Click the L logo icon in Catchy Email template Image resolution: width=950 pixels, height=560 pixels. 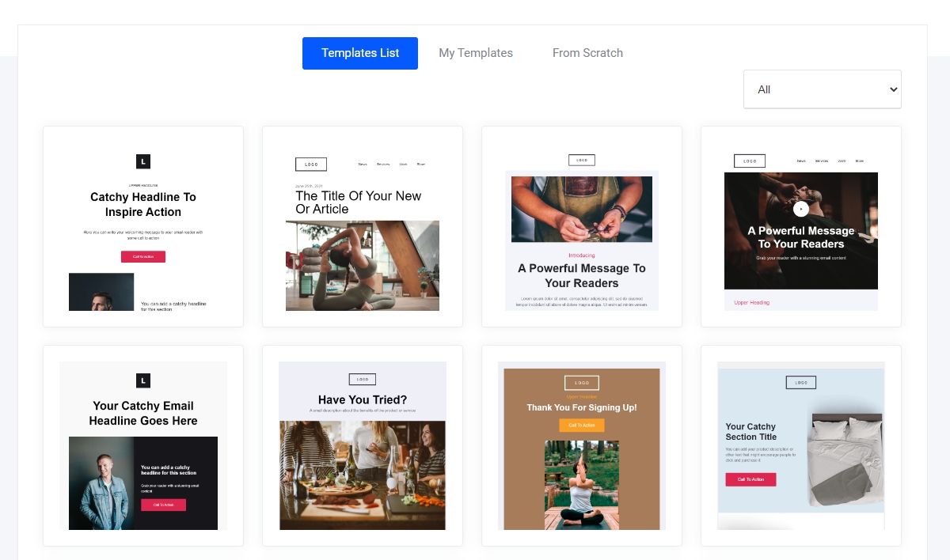[143, 380]
